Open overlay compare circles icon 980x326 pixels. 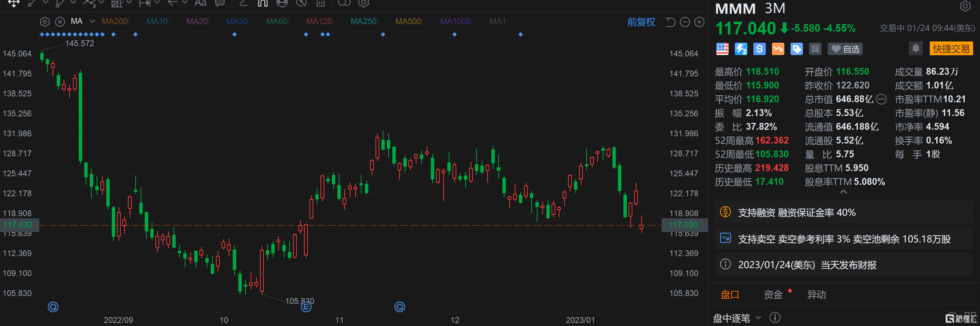(x=344, y=3)
